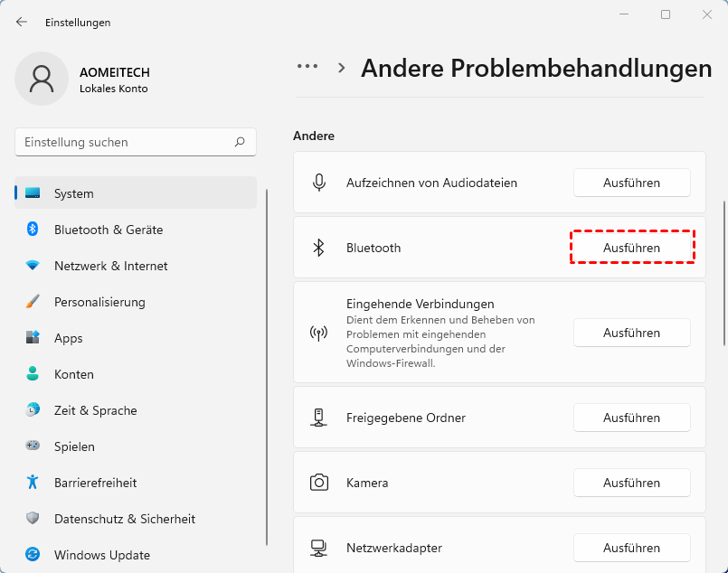Click the search magnifier icon
The height and width of the screenshot is (573, 728).
click(240, 142)
